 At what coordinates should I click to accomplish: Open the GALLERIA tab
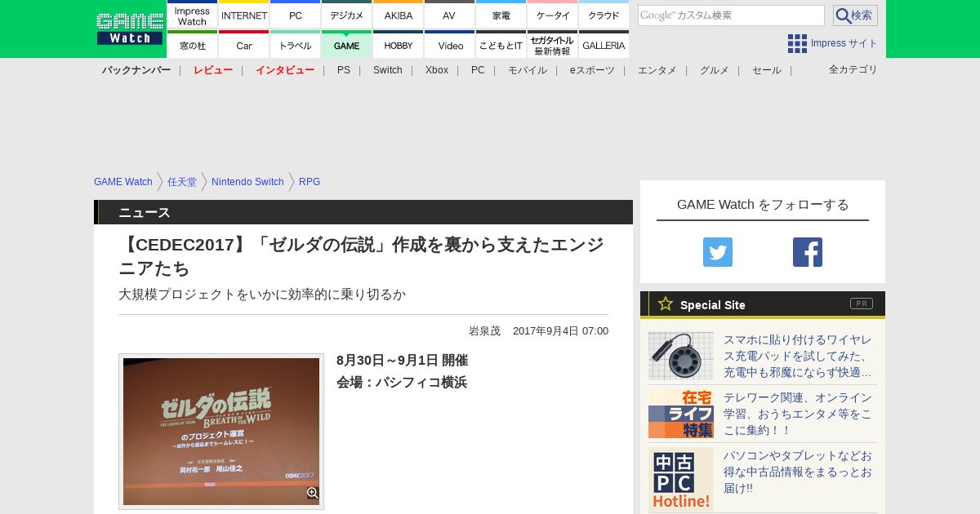click(x=604, y=44)
